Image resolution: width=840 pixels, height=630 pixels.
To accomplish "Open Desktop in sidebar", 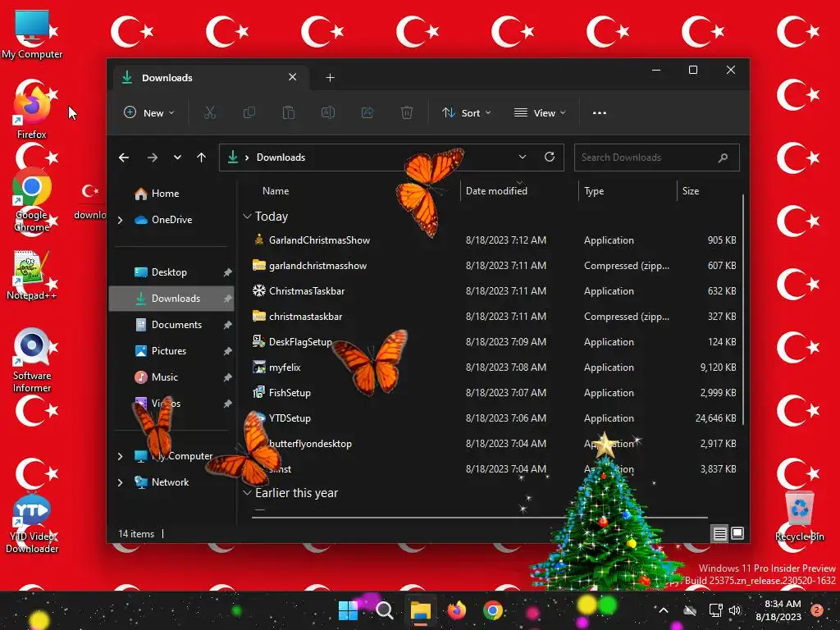I will tap(171, 272).
